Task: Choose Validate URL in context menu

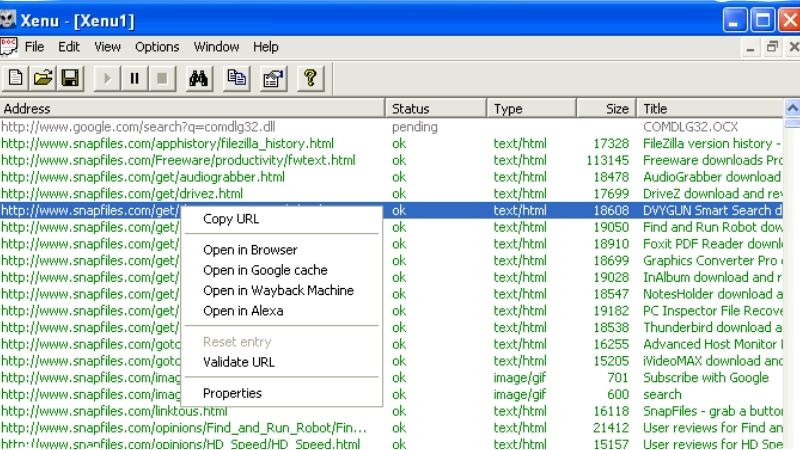Action: (x=238, y=362)
